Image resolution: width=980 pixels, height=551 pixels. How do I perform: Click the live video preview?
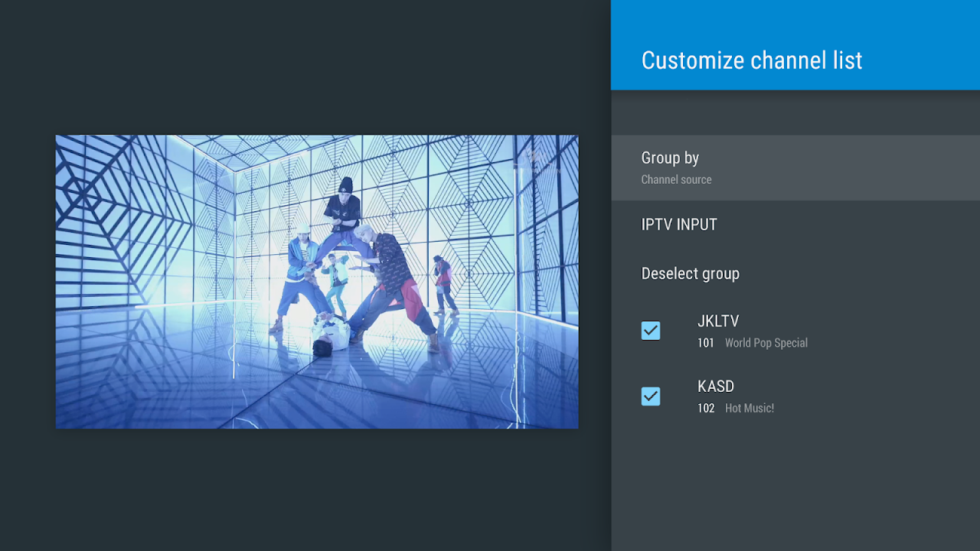click(317, 281)
